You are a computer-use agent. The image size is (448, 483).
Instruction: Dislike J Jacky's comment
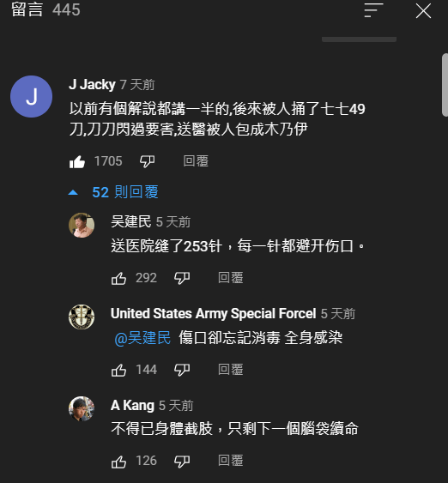(147, 161)
